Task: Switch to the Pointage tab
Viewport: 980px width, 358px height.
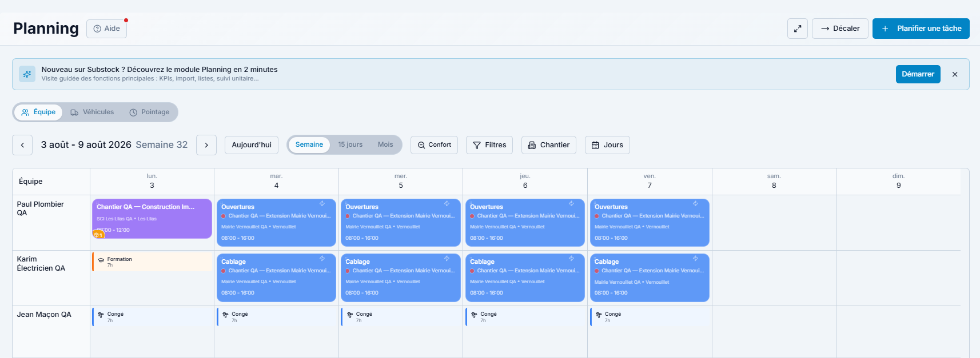Action: pyautogui.click(x=149, y=112)
